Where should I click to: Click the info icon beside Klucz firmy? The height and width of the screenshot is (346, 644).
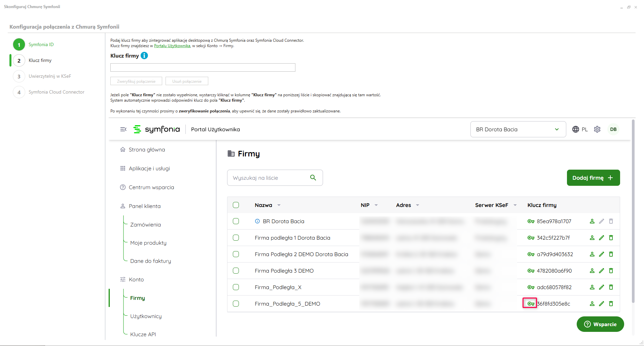click(x=144, y=56)
